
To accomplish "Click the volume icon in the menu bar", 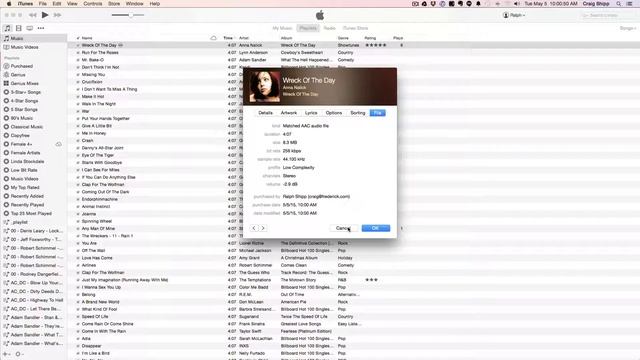I will (517, 4).
